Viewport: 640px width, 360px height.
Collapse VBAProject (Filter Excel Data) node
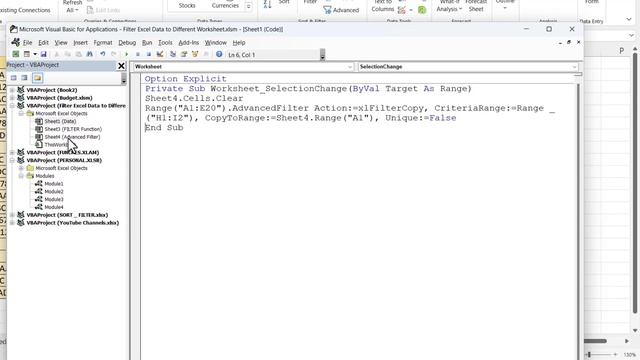click(12, 105)
